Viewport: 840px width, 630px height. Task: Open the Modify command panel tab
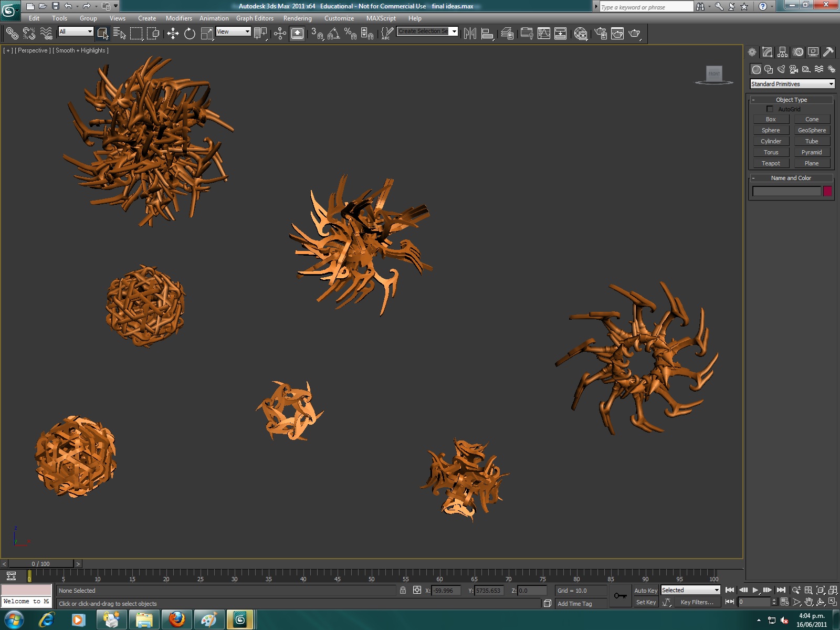tap(768, 52)
